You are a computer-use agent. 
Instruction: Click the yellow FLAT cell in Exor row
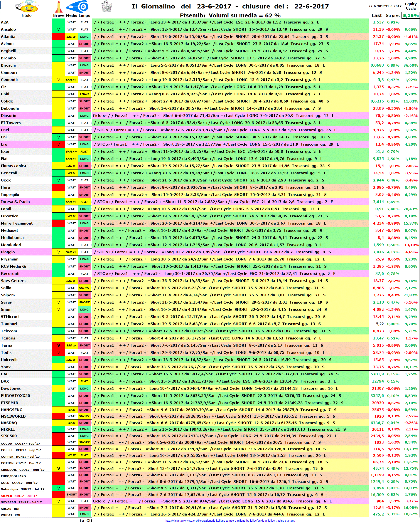tap(84, 151)
